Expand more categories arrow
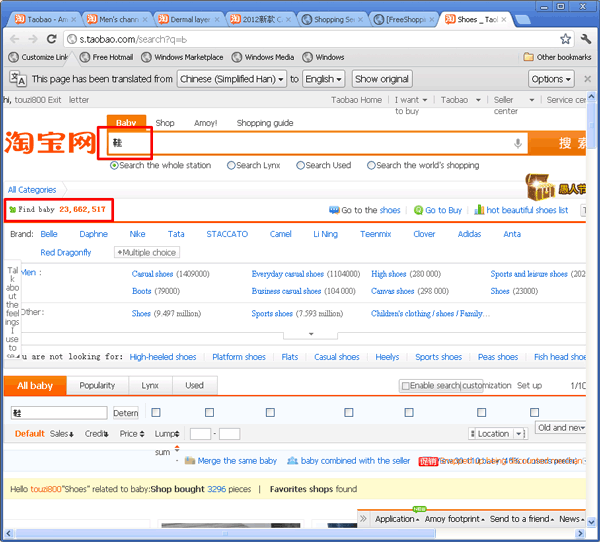Viewport: 600px width, 542px height. click(x=311, y=335)
